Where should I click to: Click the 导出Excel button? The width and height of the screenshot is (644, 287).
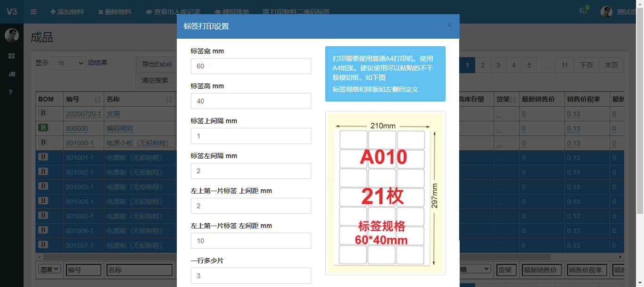point(157,64)
